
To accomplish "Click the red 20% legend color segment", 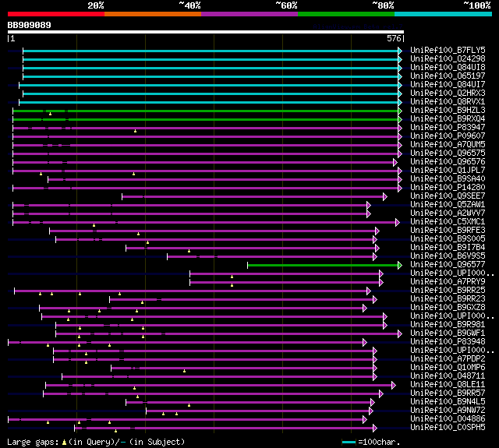I will 56,14.
